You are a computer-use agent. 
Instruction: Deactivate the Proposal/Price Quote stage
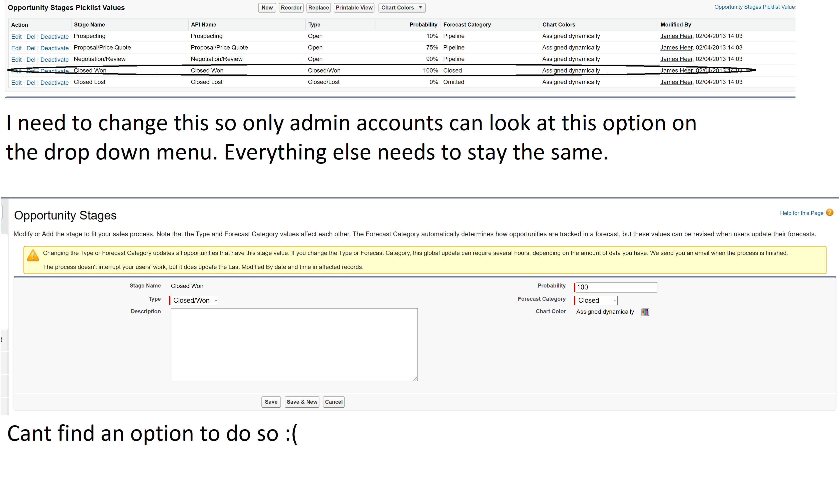coord(54,48)
